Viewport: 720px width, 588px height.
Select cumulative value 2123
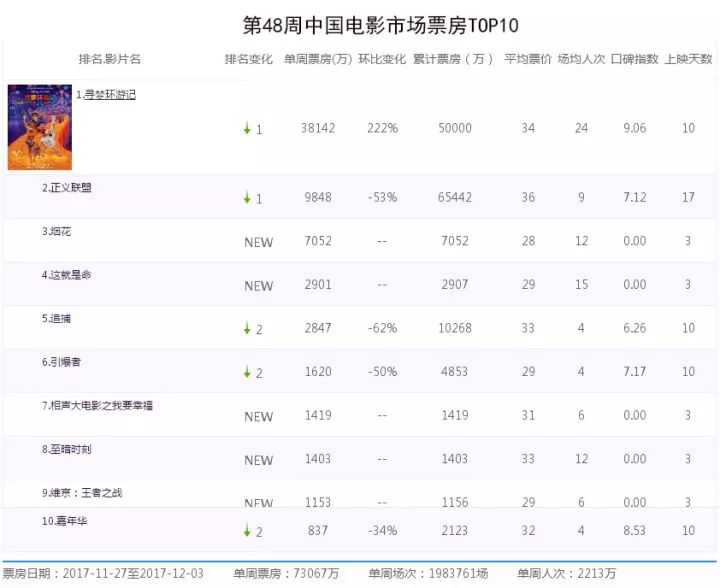455,531
